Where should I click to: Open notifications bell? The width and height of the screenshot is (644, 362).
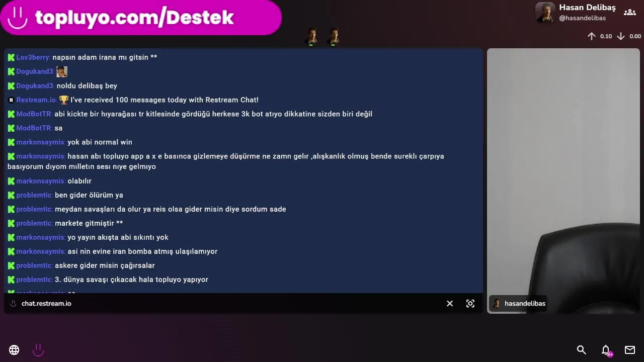point(606,350)
